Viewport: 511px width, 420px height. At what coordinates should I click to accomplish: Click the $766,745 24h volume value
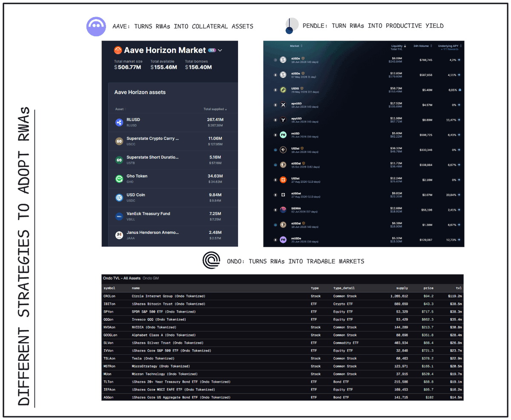pos(425,60)
